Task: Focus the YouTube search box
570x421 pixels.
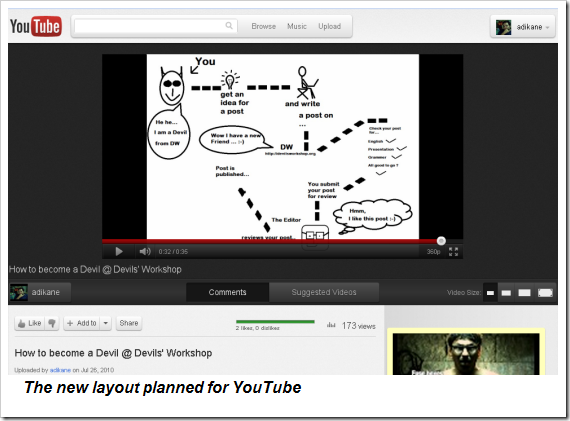Action: click(x=156, y=26)
